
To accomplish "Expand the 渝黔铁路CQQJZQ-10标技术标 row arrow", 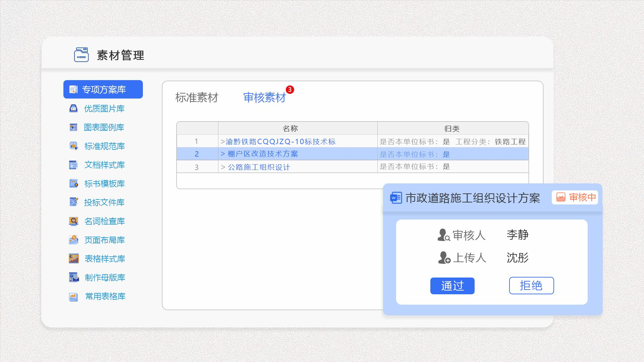I will (x=223, y=142).
